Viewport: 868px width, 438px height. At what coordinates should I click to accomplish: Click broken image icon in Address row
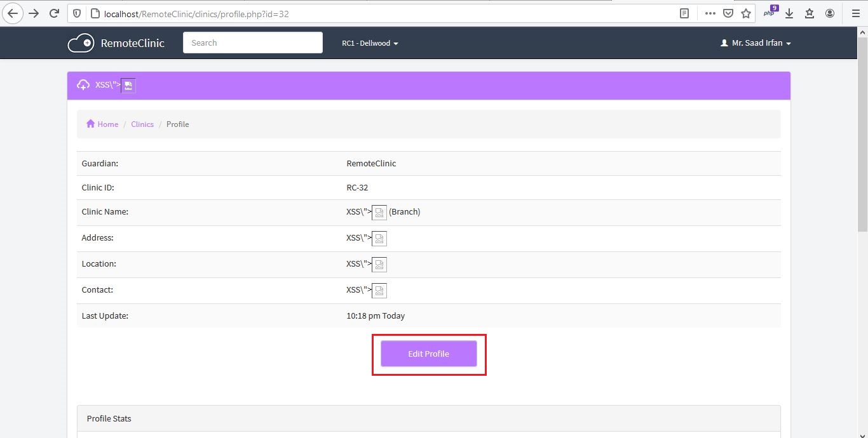379,239
